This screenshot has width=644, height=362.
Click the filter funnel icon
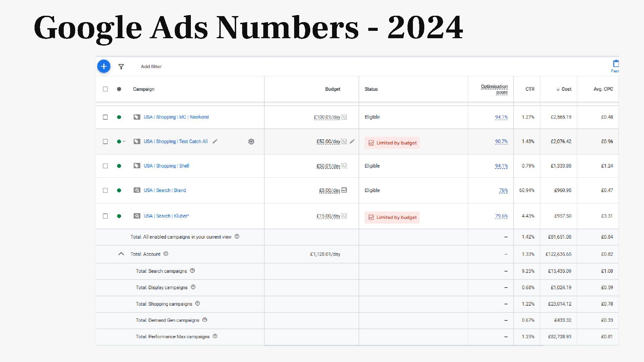click(121, 67)
